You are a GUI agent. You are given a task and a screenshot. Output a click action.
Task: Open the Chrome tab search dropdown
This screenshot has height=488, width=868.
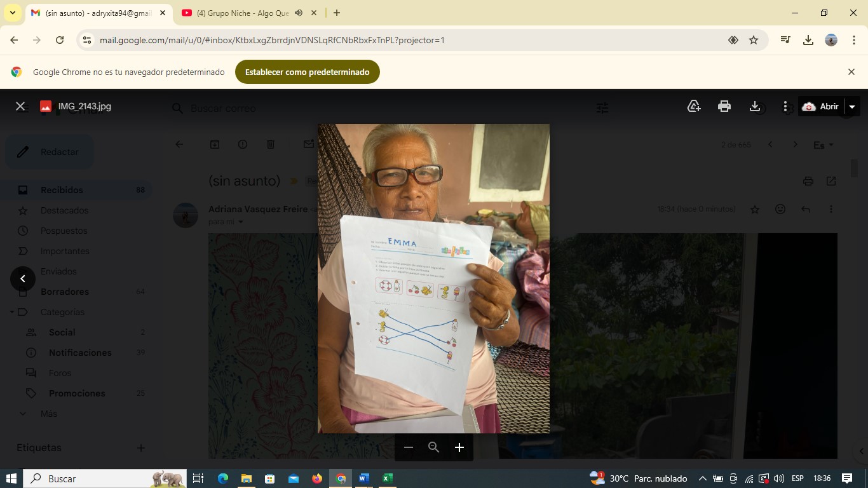click(13, 13)
